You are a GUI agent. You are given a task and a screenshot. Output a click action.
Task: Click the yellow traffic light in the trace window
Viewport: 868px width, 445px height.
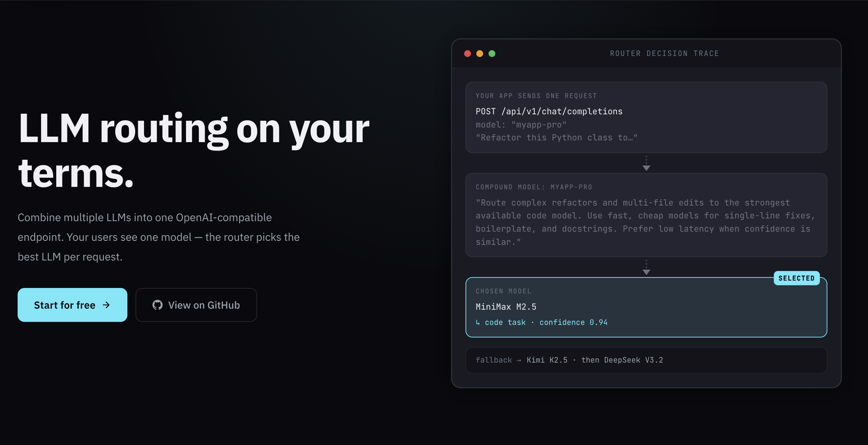(480, 53)
